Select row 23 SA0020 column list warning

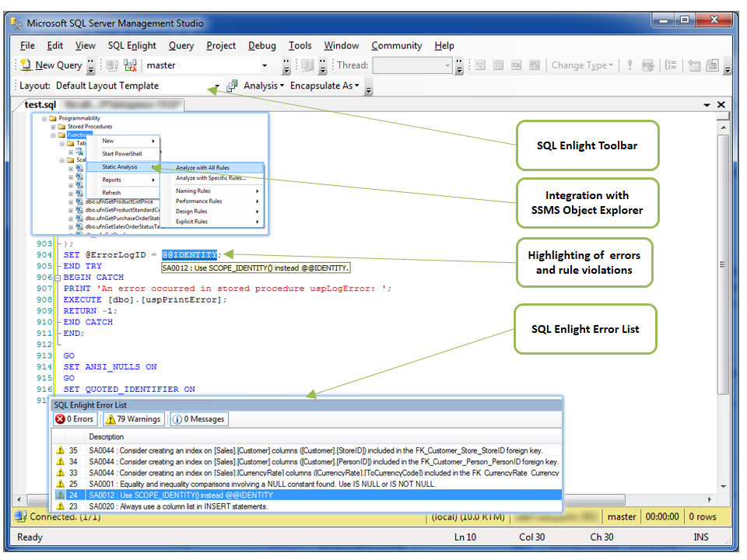pyautogui.click(x=308, y=506)
